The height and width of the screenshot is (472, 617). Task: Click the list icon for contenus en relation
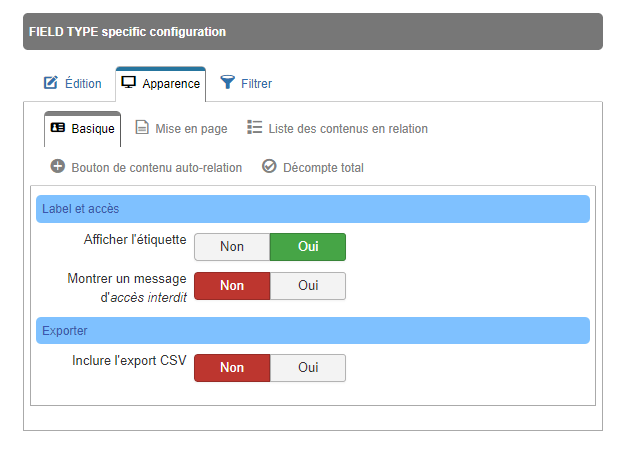click(x=255, y=127)
